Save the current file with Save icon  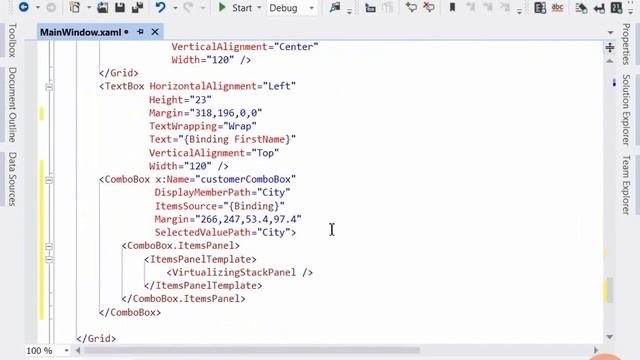click(120, 7)
